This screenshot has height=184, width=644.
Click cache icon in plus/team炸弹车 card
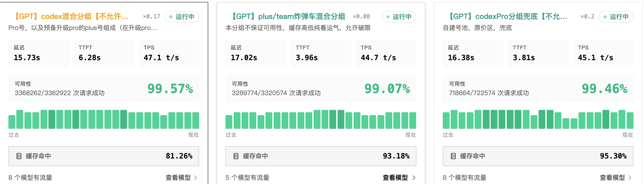pyautogui.click(x=236, y=156)
